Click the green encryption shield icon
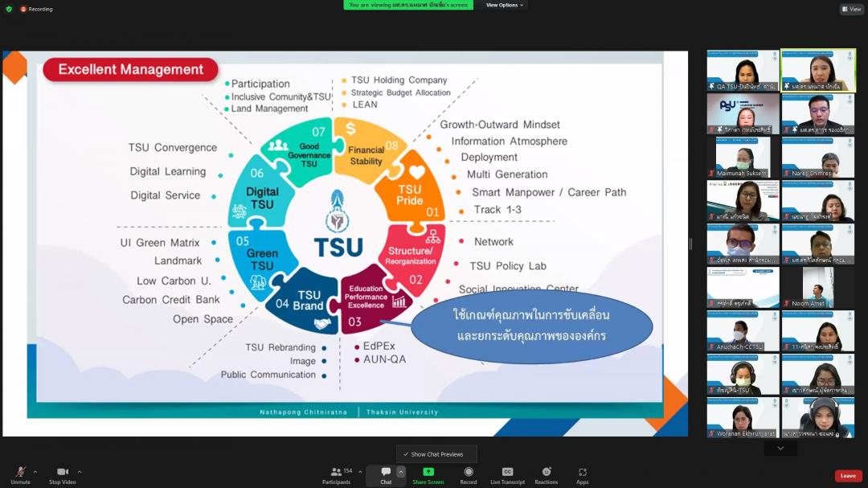The height and width of the screenshot is (488, 868). click(x=9, y=9)
